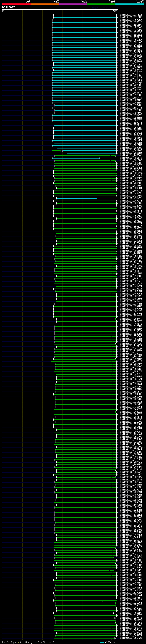Viewport: 146px width, 644px height.
Task: Click hit label UniRef100_P93263
Action: pyautogui.click(x=131, y=75)
